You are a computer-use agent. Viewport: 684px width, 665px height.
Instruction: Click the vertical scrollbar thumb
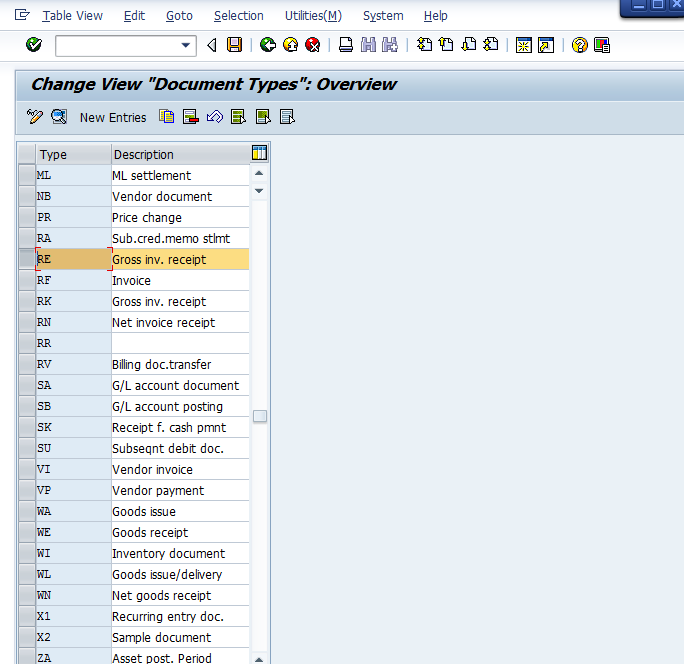tap(260, 416)
